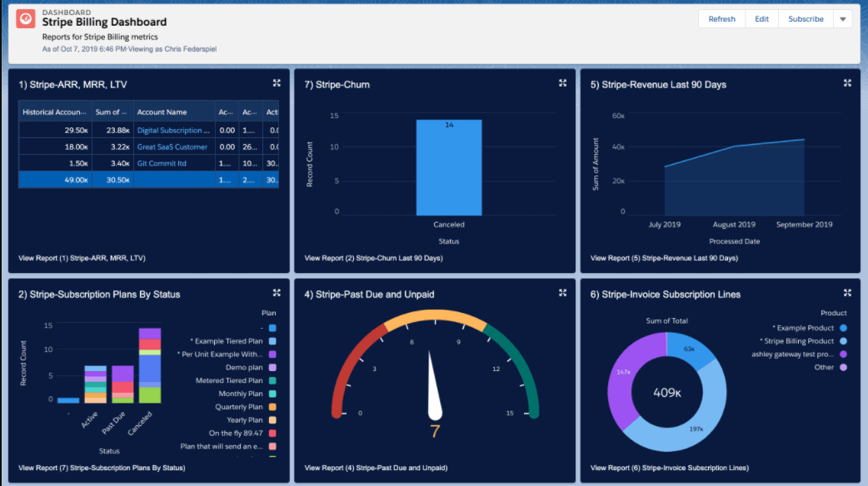Click the Metered Tiered Plan legend swatch
The width and height of the screenshot is (868, 486).
[x=272, y=381]
